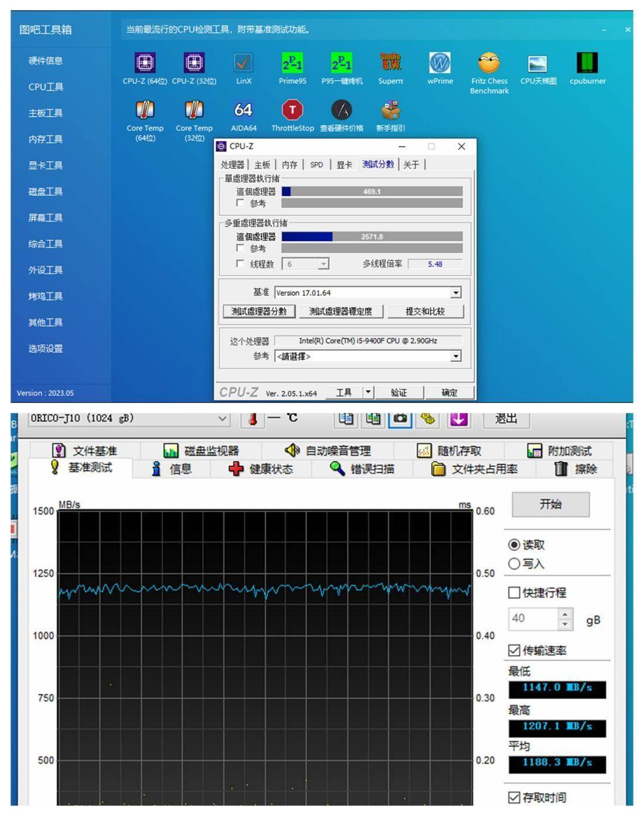The height and width of the screenshot is (816, 644).
Task: Open the 内存 tab in CPU-Z
Action: tap(290, 165)
